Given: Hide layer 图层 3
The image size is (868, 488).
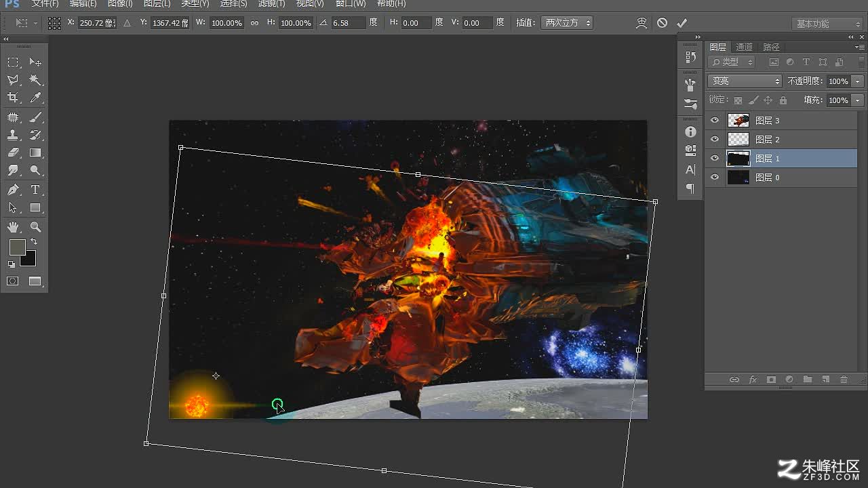Looking at the screenshot, I should 714,121.
